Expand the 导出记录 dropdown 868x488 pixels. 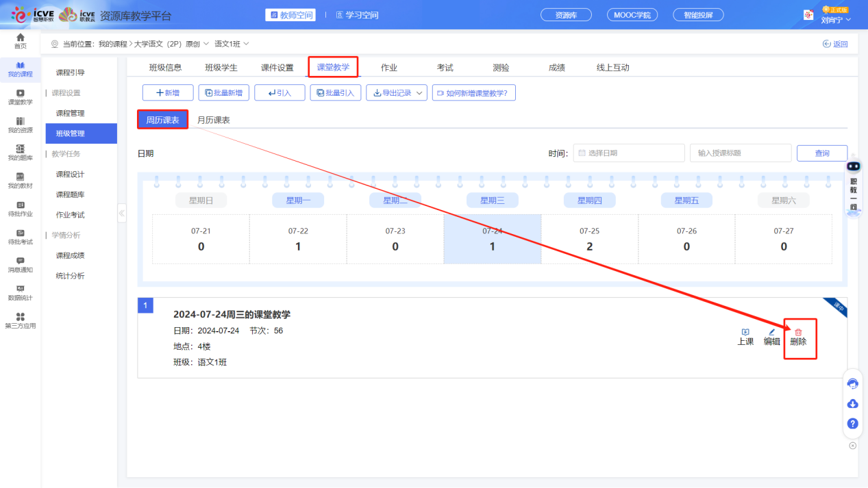click(x=396, y=92)
